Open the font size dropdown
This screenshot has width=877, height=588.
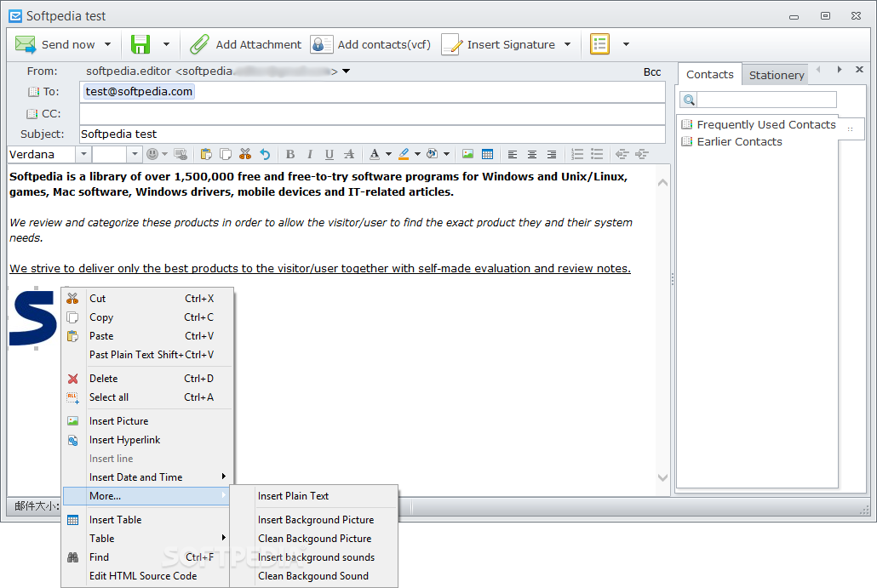point(135,154)
